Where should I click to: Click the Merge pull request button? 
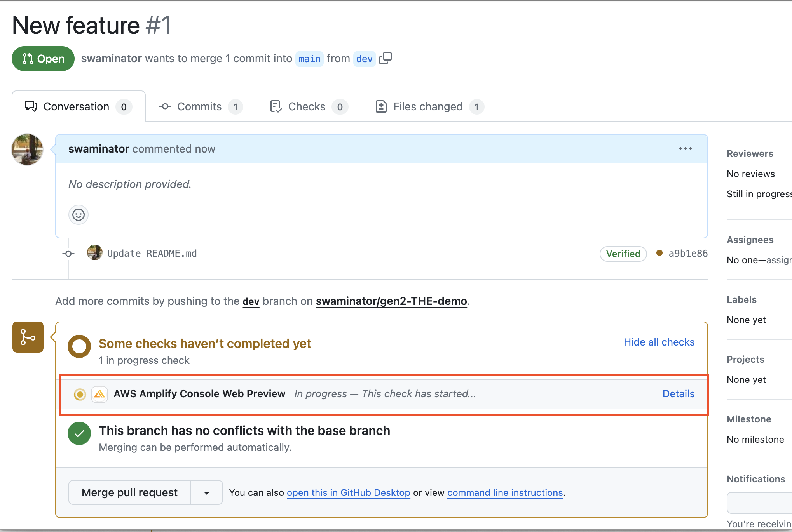click(x=129, y=492)
